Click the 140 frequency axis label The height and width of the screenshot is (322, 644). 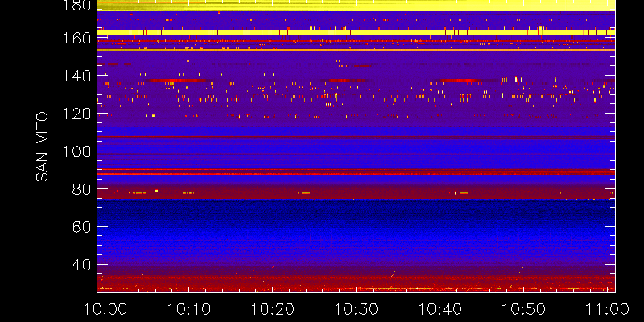[76, 76]
